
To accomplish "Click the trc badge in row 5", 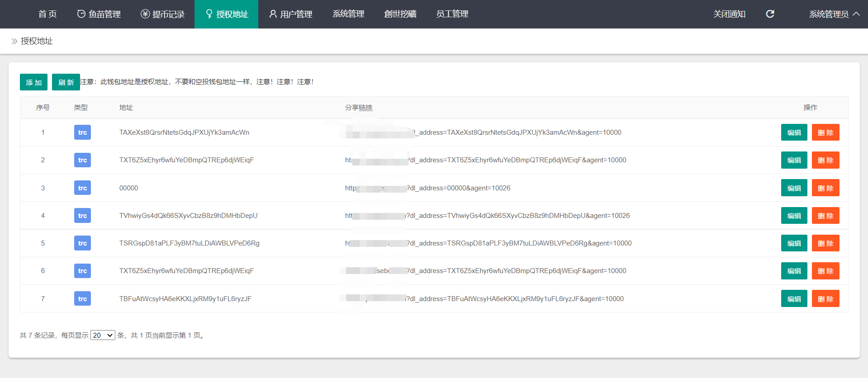I will point(82,243).
